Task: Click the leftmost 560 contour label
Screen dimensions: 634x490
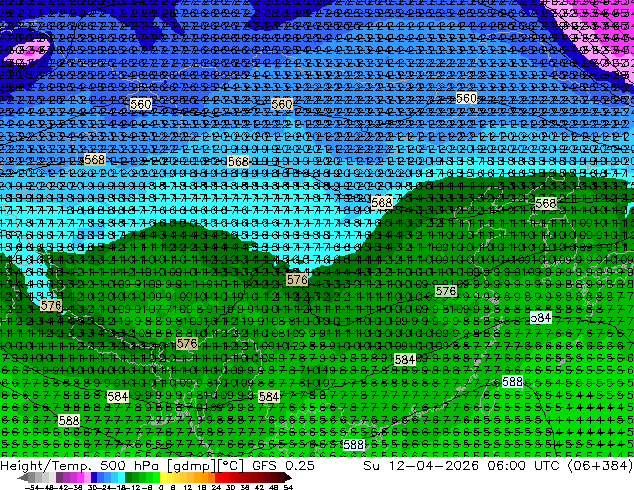Action: click(141, 104)
